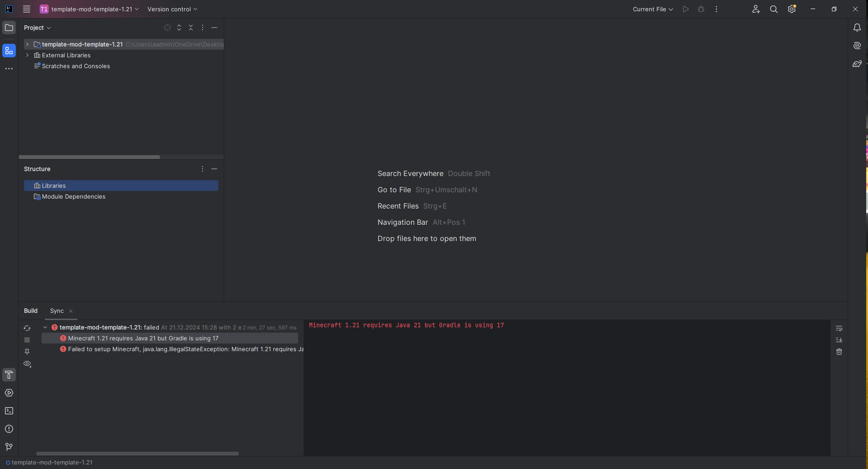Open the Terminal tool window

[9, 411]
